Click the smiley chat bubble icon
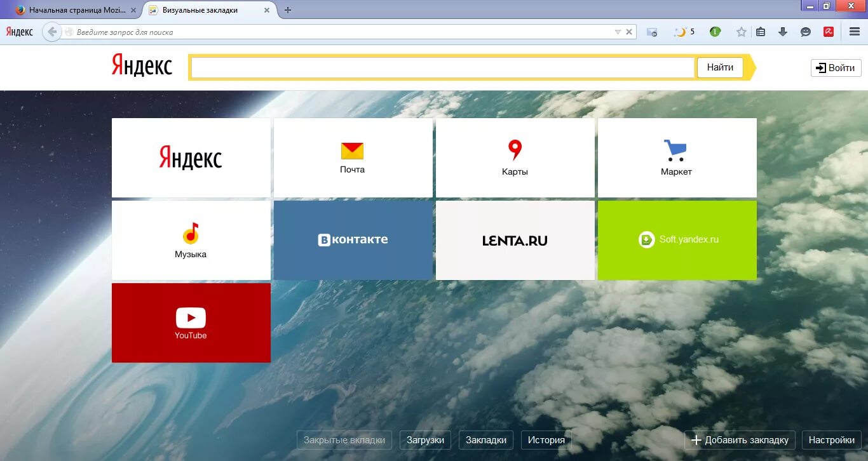This screenshot has height=461, width=868. click(x=806, y=32)
